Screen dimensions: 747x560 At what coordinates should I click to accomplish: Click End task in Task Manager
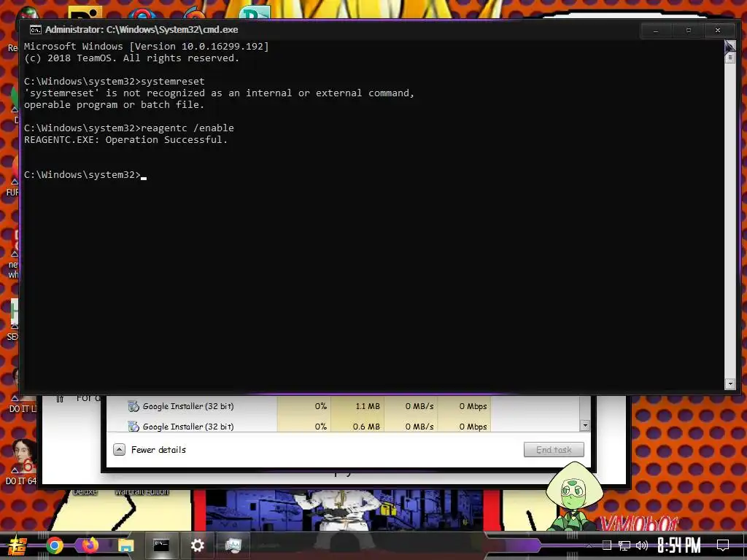[x=554, y=449]
